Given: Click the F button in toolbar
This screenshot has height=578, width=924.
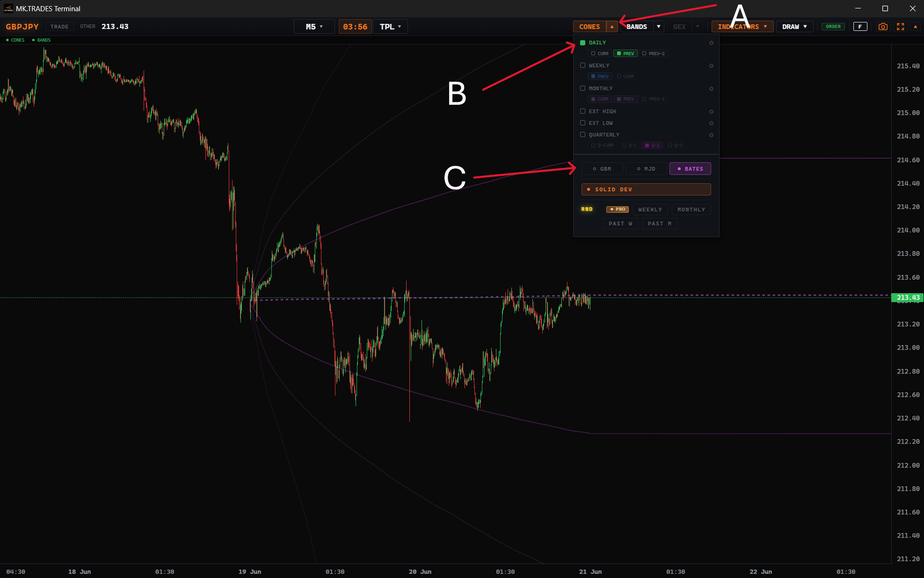Looking at the screenshot, I should 860,27.
